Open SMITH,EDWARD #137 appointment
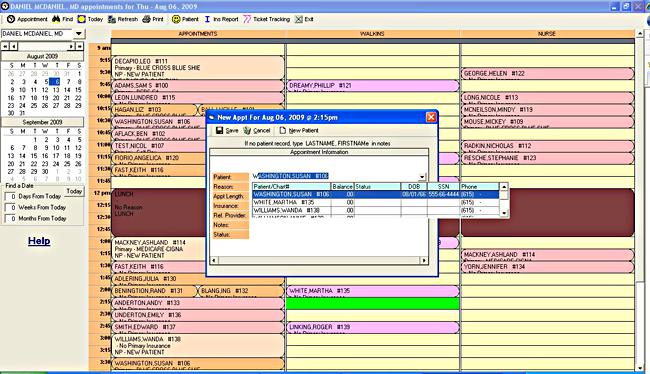 click(x=198, y=327)
